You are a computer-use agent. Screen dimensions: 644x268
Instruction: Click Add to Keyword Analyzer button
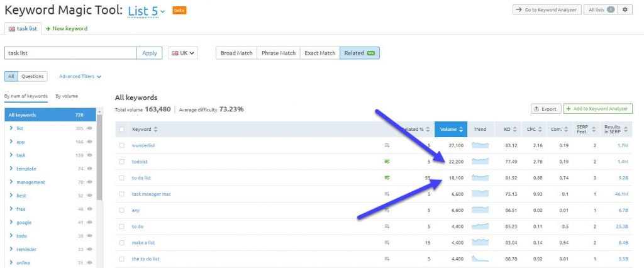click(597, 109)
